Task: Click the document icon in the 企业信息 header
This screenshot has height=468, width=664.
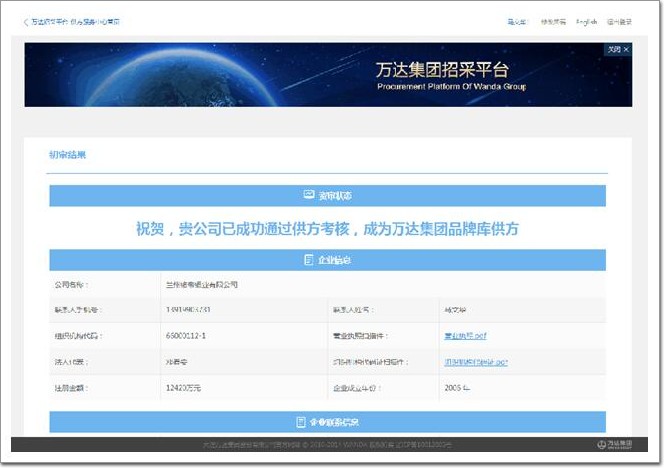Action: click(x=309, y=260)
